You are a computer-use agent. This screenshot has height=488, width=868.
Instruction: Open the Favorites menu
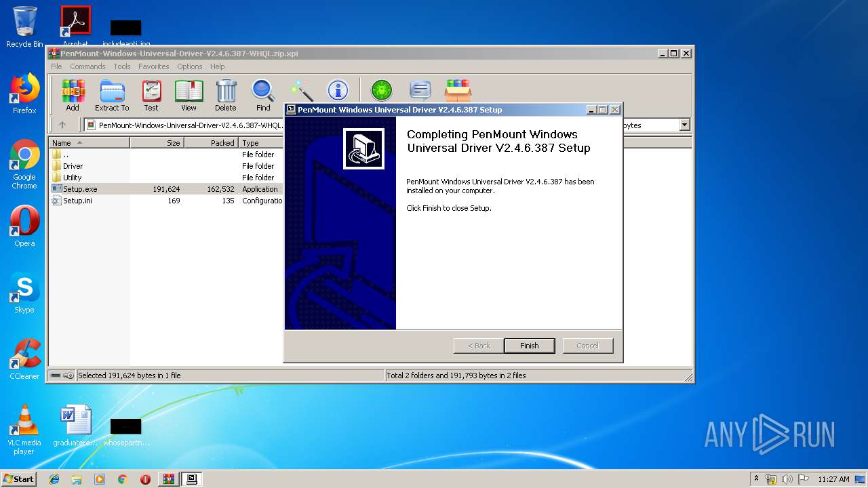pyautogui.click(x=154, y=66)
